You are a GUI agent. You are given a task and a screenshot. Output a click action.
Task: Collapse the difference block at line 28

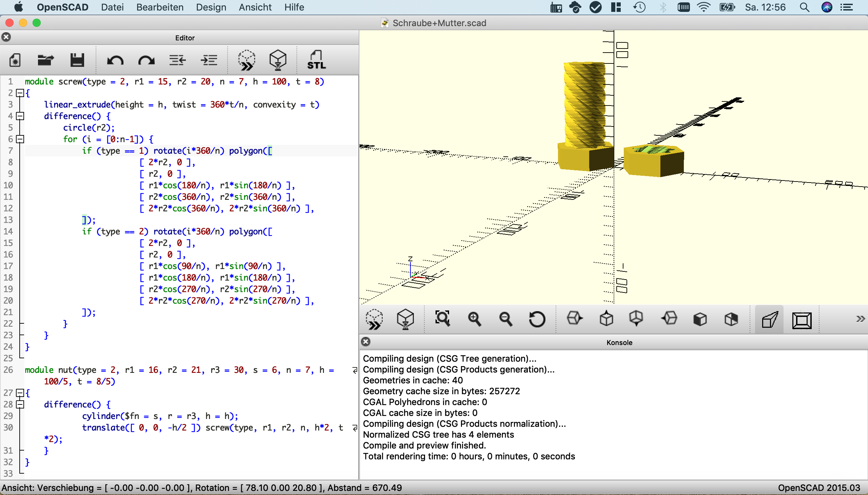coord(20,405)
